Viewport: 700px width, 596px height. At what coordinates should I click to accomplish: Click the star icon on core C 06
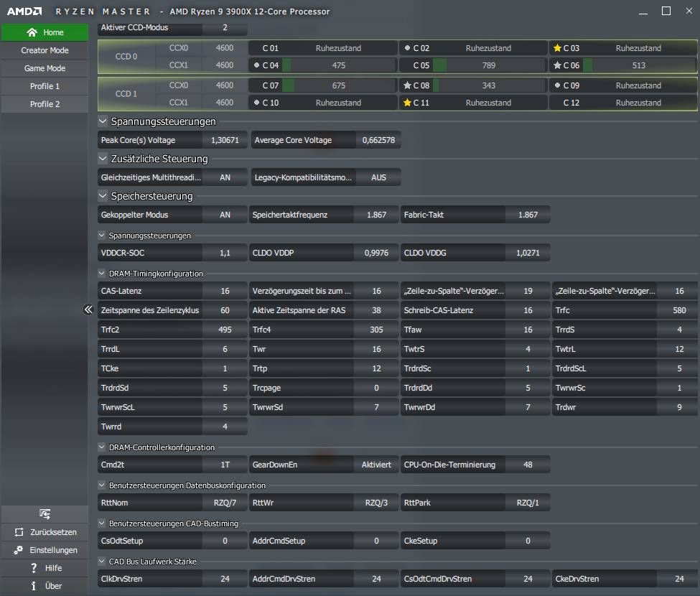[x=557, y=65]
